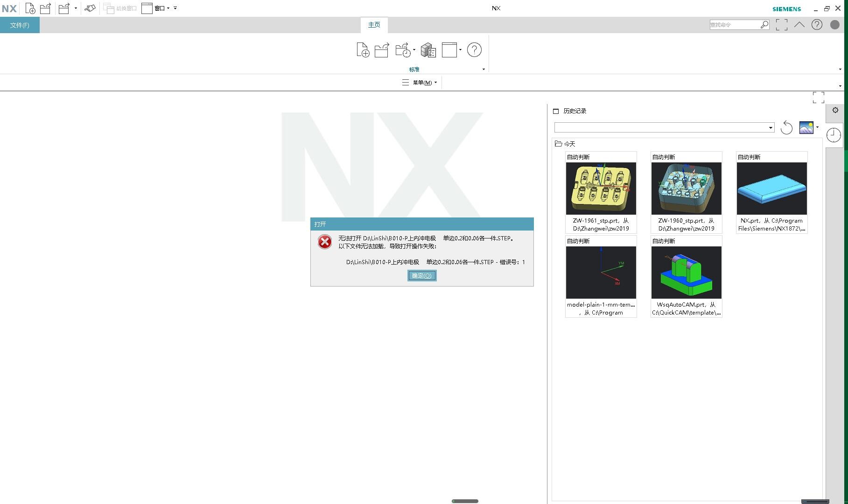The width and height of the screenshot is (848, 504).
Task: Toggle touch mode hand icon
Action: (90, 8)
